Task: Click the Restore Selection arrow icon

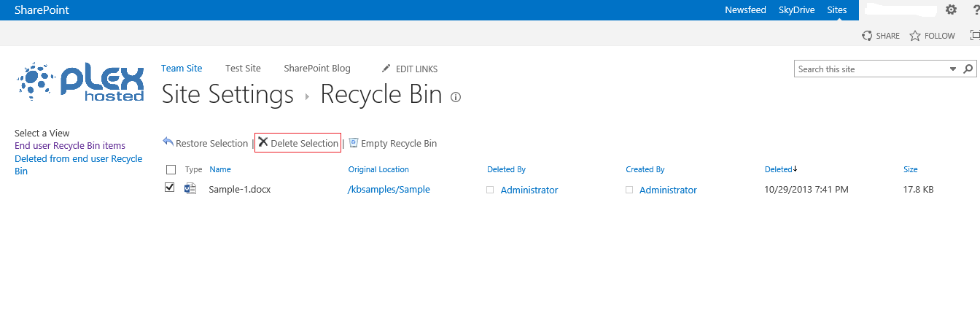Action: (168, 142)
